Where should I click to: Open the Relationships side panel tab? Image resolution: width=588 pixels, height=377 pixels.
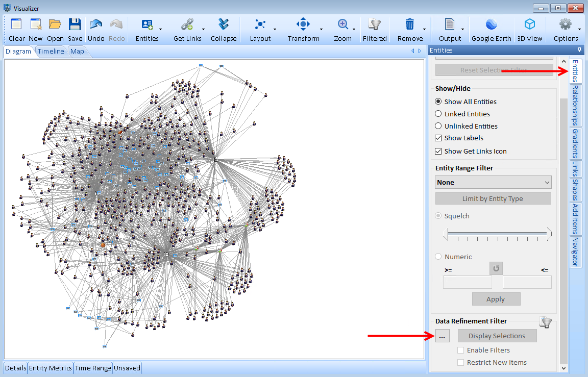[575, 103]
